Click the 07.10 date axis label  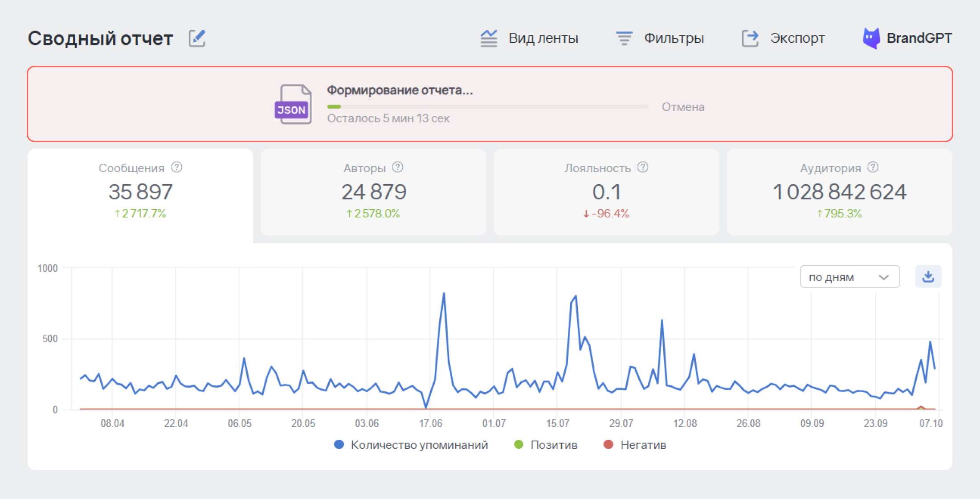pyautogui.click(x=931, y=423)
